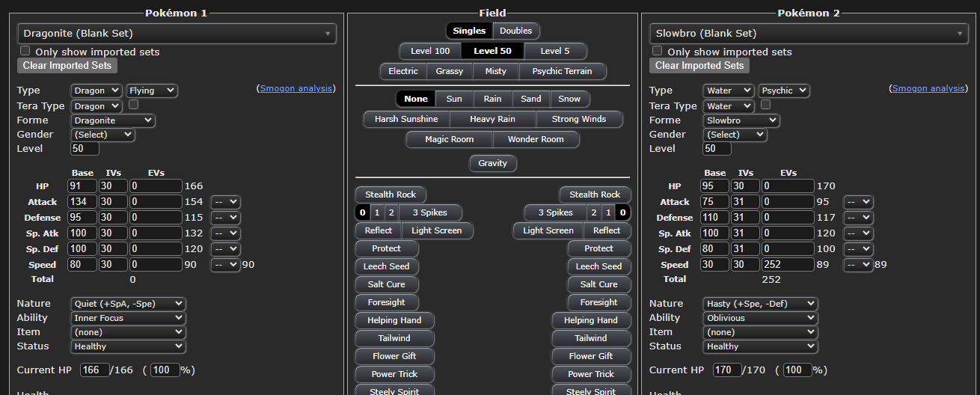980x395 pixels.
Task: Open the Slowbro (Blank Set) Pokémon selector
Action: pos(809,33)
